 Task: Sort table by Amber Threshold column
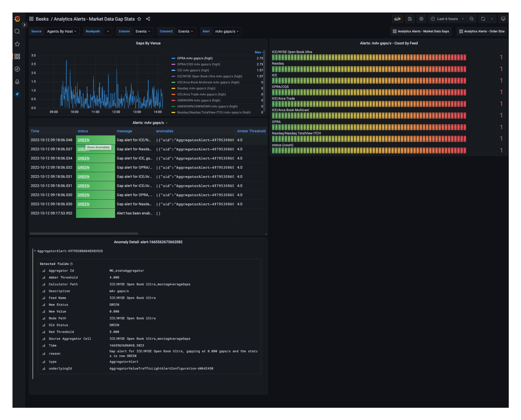pos(251,131)
